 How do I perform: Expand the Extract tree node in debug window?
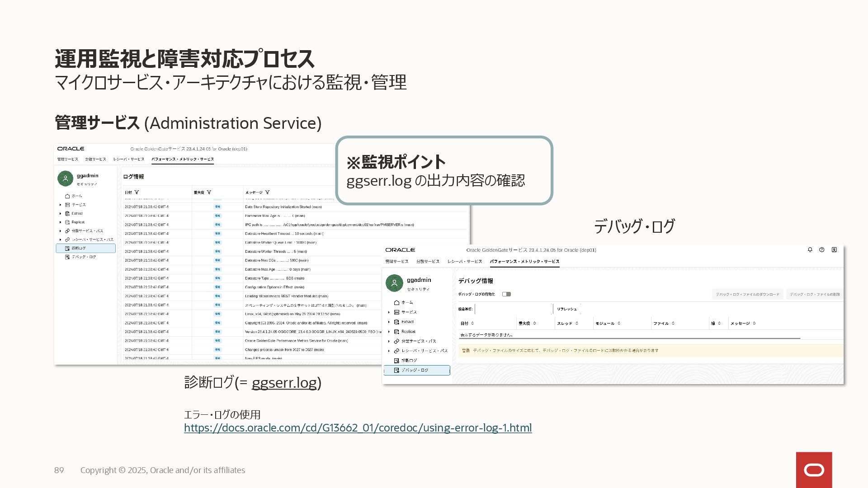click(389, 322)
